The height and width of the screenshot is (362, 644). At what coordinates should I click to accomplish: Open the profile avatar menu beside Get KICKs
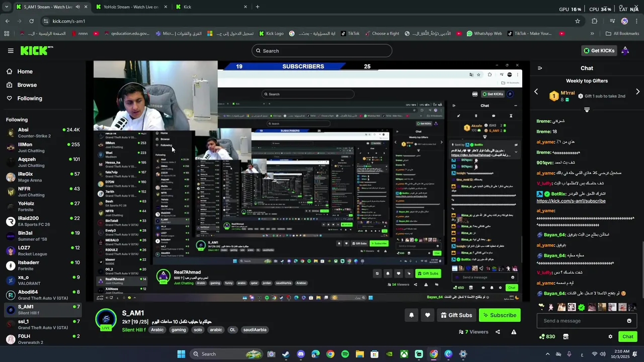[x=625, y=50]
